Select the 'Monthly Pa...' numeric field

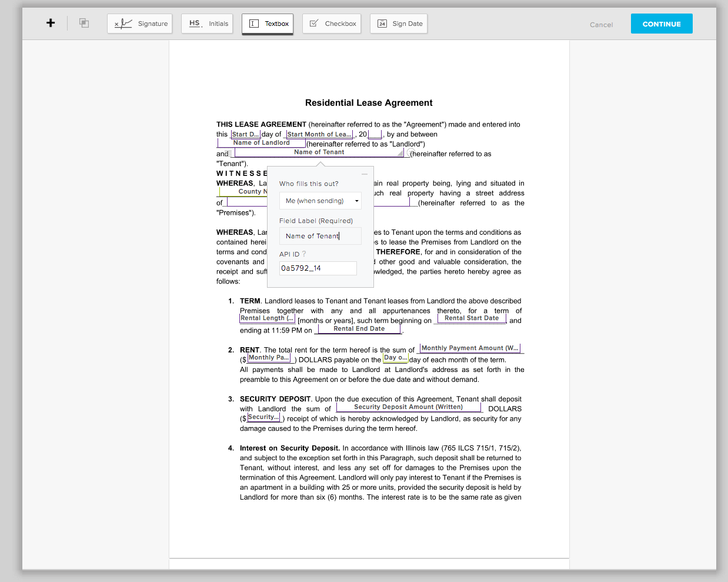pyautogui.click(x=269, y=358)
